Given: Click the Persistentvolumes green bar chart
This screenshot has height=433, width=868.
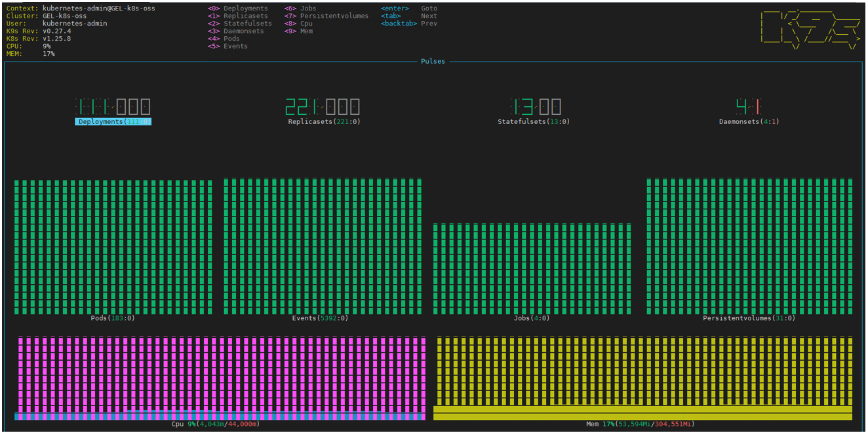Looking at the screenshot, I should tap(749, 246).
